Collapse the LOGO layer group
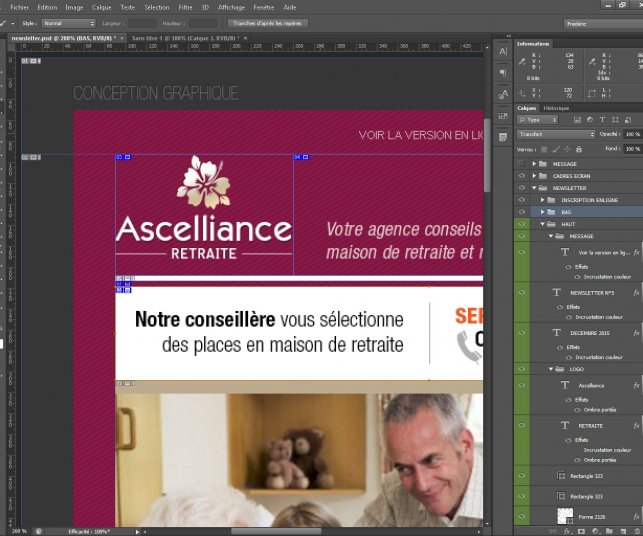This screenshot has height=536, width=643. [551, 369]
